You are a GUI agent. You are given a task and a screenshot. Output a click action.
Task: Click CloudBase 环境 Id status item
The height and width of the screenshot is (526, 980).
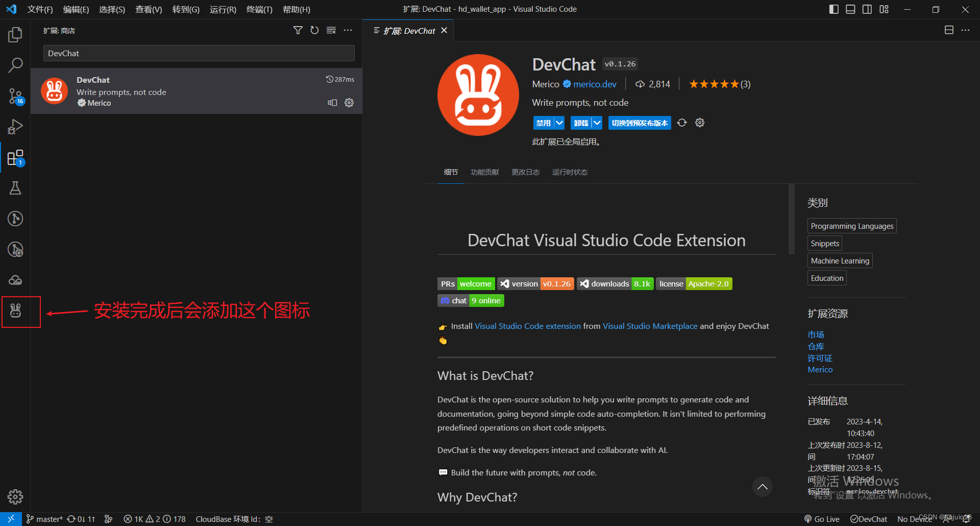click(234, 519)
